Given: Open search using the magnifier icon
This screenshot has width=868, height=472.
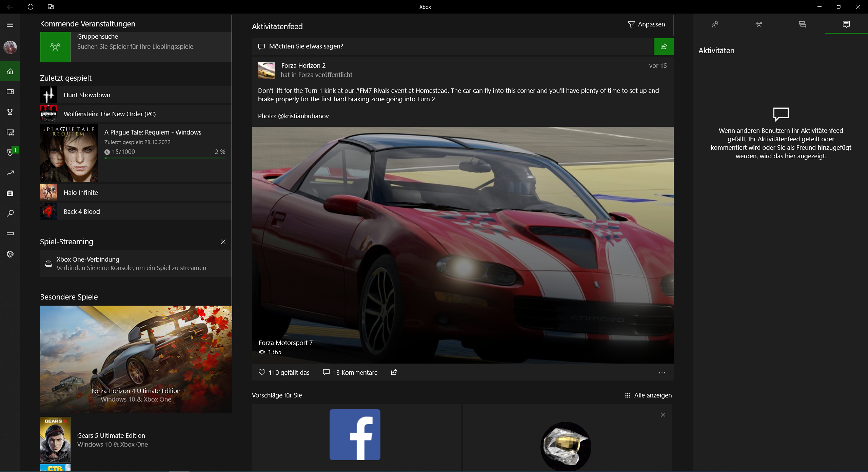Looking at the screenshot, I should (x=10, y=213).
